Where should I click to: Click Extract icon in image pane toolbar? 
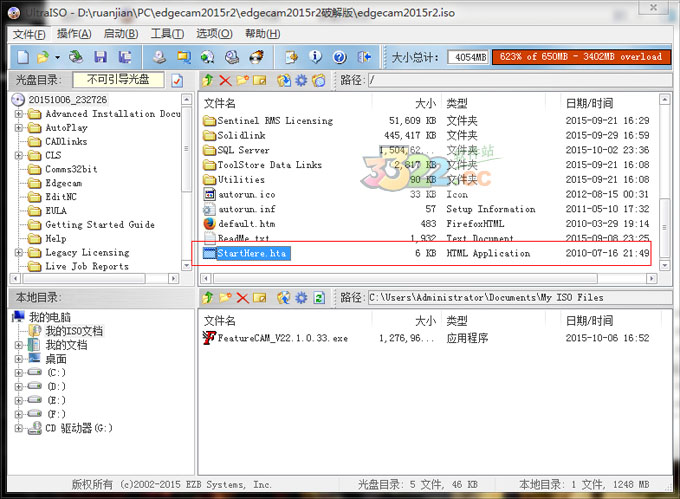(x=284, y=80)
